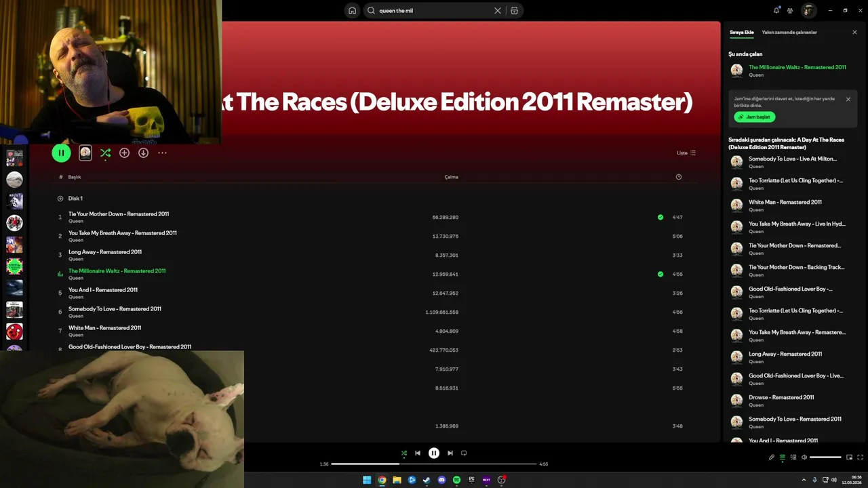
Task: Click the album cover preview beside the pause button
Action: click(85, 152)
